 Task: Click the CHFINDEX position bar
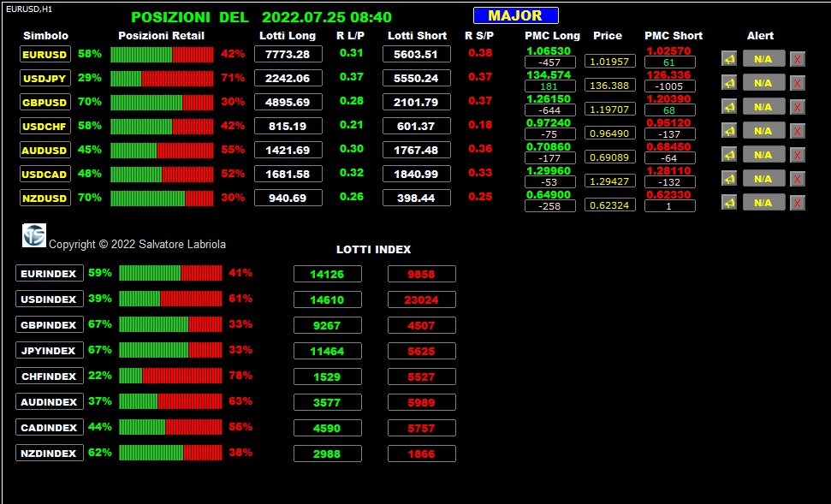170,376
